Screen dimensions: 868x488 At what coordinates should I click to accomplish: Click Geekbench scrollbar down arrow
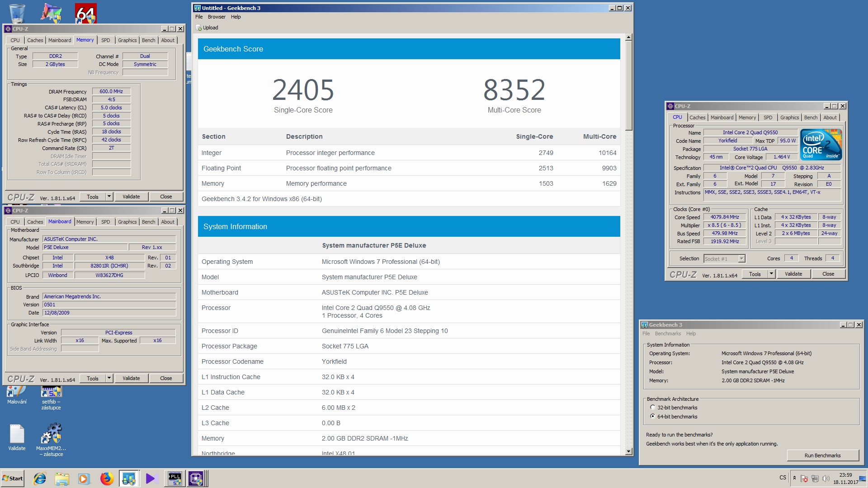click(628, 451)
